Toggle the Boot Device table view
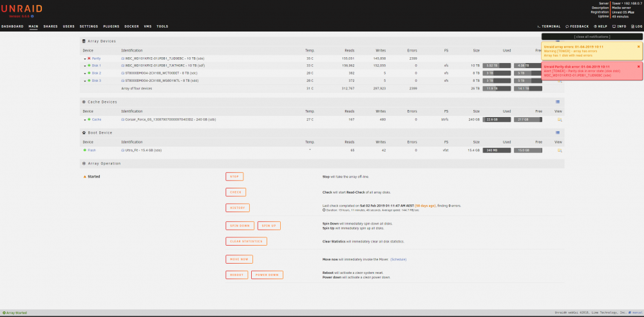 tap(557, 132)
